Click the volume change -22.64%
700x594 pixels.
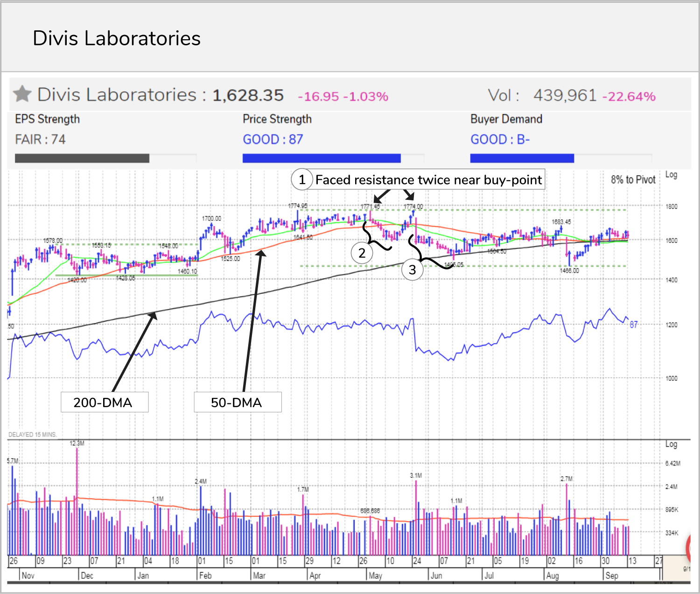point(629,97)
